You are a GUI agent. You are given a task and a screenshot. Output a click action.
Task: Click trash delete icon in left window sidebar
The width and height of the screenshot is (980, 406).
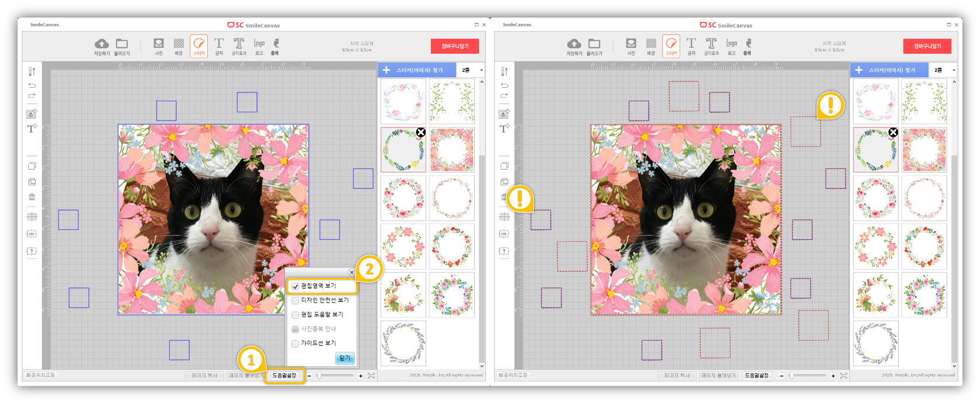click(x=32, y=197)
